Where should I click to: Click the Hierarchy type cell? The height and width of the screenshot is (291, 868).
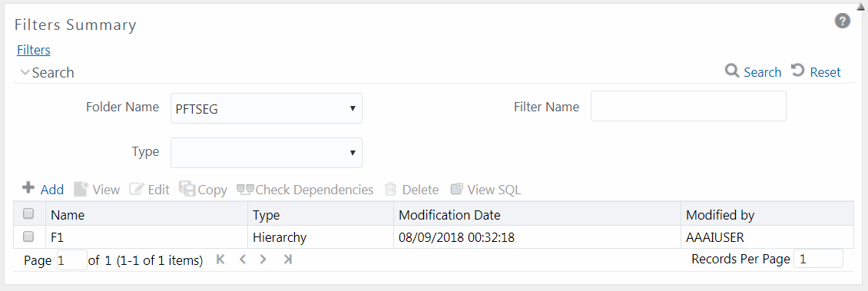click(320, 237)
